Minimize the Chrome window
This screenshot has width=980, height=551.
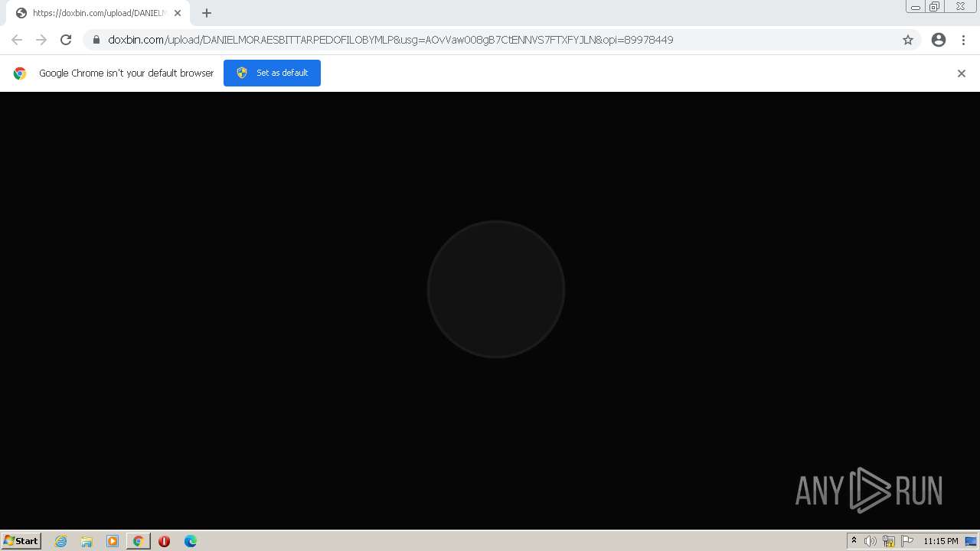point(915,7)
